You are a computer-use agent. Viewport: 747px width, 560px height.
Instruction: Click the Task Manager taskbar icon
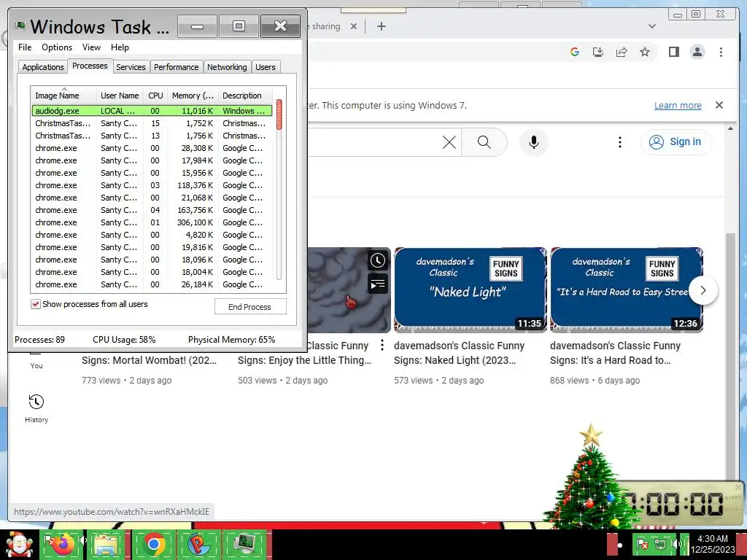[247, 544]
